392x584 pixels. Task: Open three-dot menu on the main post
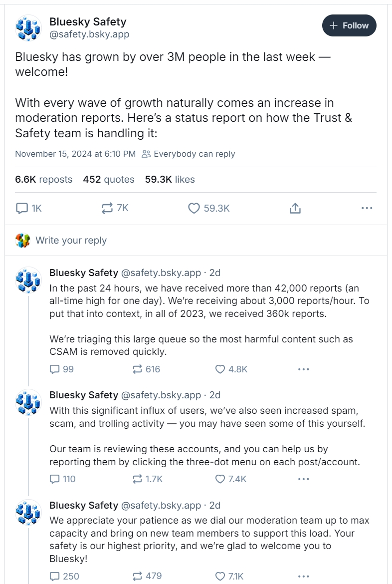(367, 208)
